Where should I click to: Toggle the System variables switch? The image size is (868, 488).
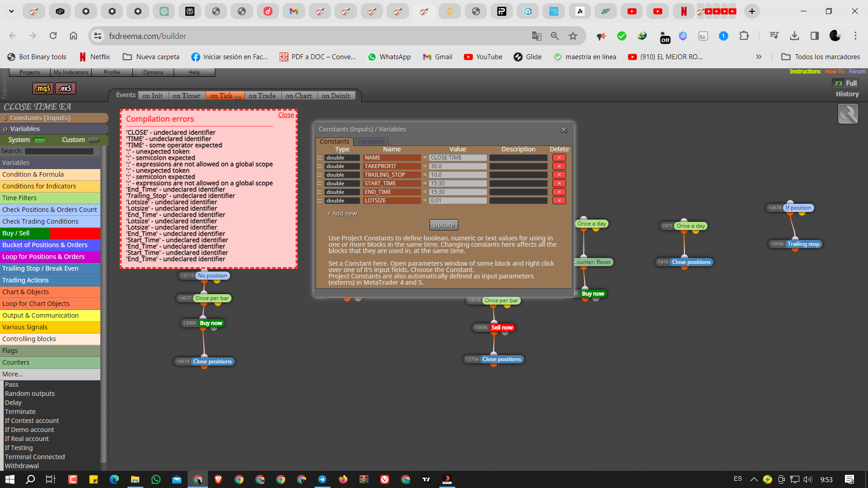39,140
